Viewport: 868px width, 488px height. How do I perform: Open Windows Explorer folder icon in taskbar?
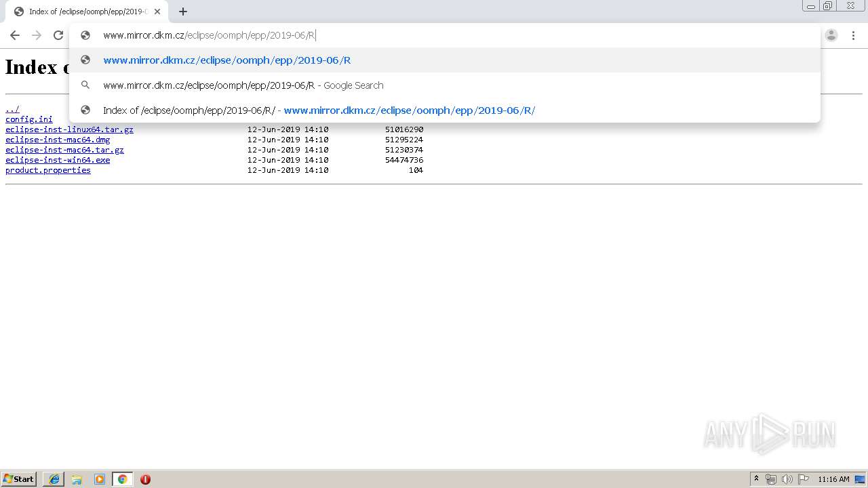click(x=77, y=479)
